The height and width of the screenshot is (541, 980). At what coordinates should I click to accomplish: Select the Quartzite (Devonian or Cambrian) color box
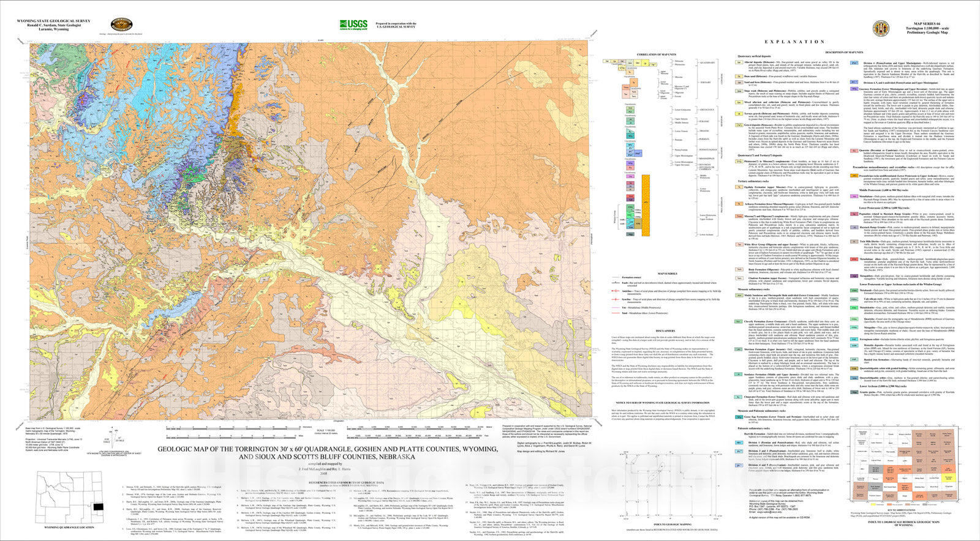point(853,150)
